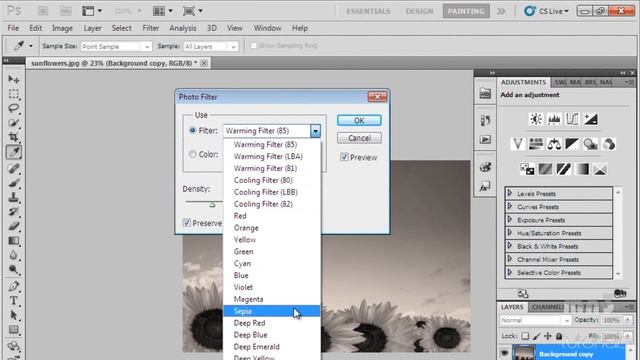The height and width of the screenshot is (360, 640).
Task: Select the Brush tool
Action: pyautogui.click(x=13, y=182)
